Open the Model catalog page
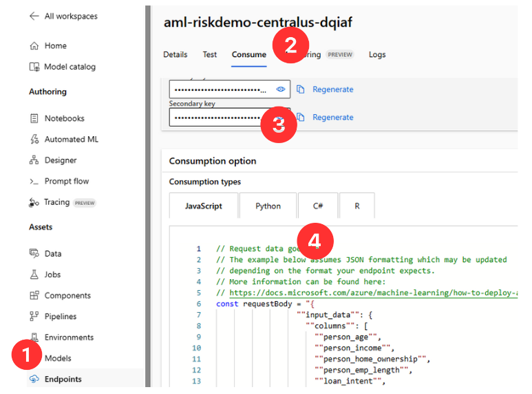The width and height of the screenshot is (532, 394). tap(70, 67)
